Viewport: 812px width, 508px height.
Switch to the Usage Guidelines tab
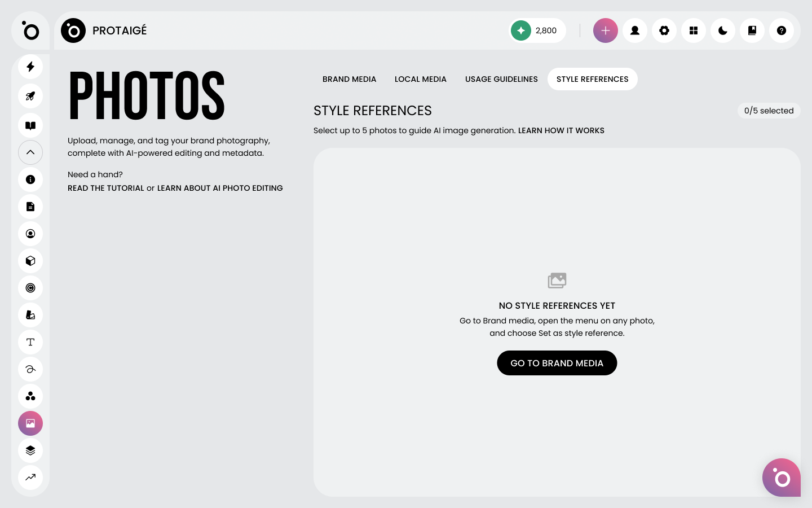(x=501, y=79)
